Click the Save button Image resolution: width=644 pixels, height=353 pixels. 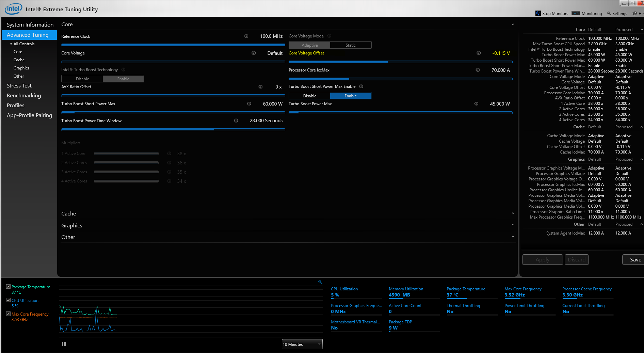coord(633,260)
